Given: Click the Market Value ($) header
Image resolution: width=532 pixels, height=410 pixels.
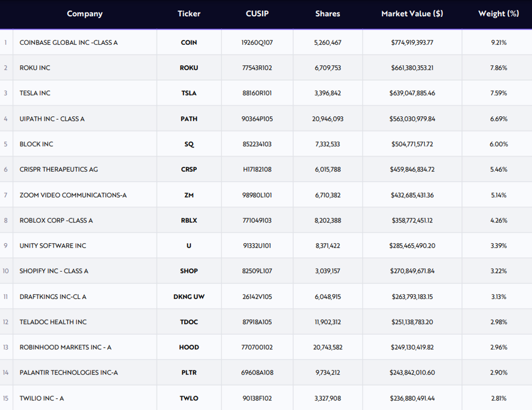Looking at the screenshot, I should point(412,13).
